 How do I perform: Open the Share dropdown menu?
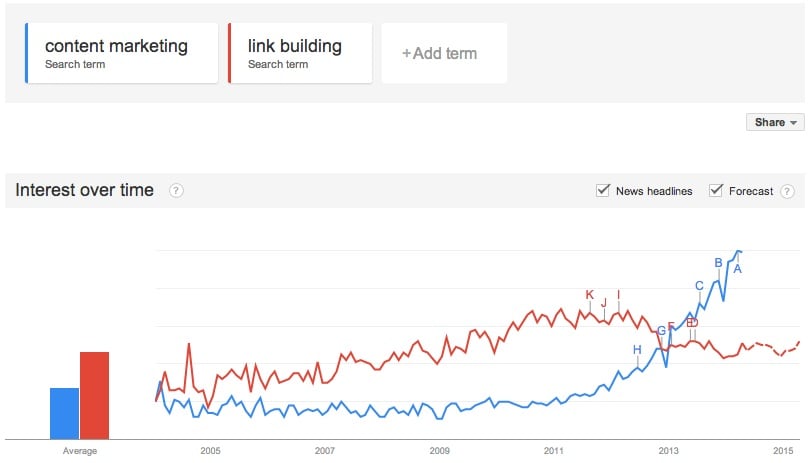775,122
